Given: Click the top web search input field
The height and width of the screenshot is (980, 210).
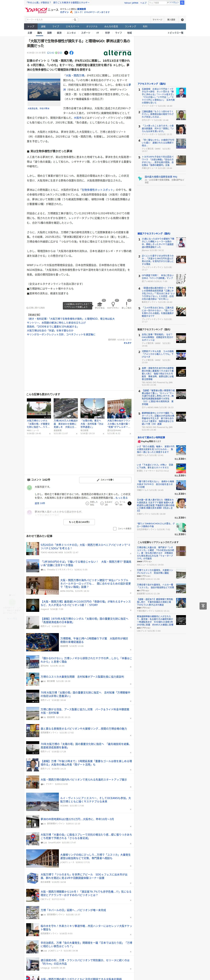Looking at the screenshot, I should pyautogui.click(x=157, y=3).
